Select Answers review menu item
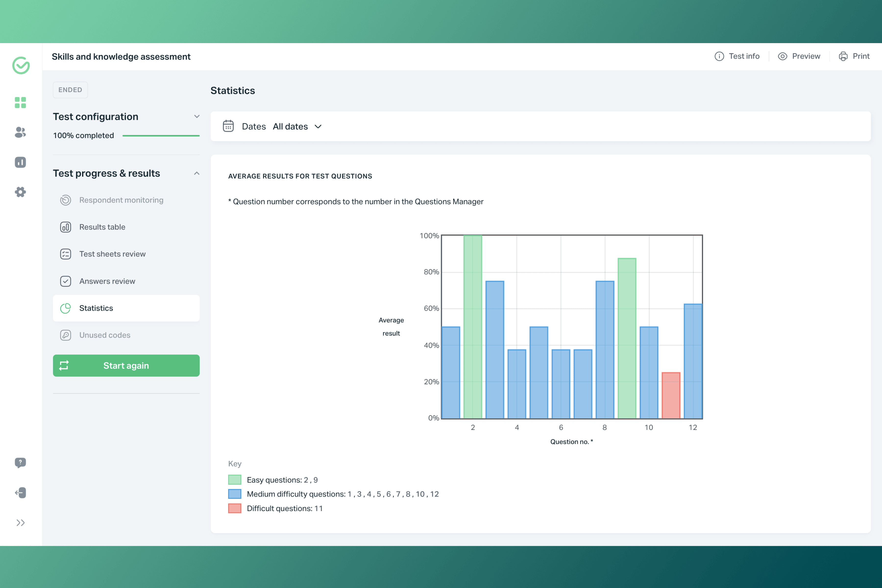The height and width of the screenshot is (588, 882). click(107, 281)
